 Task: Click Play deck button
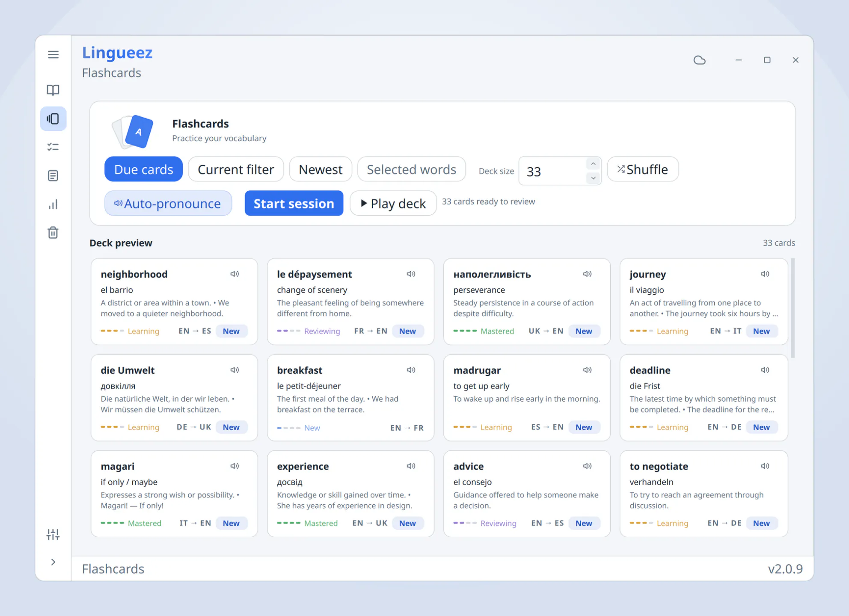[393, 203]
